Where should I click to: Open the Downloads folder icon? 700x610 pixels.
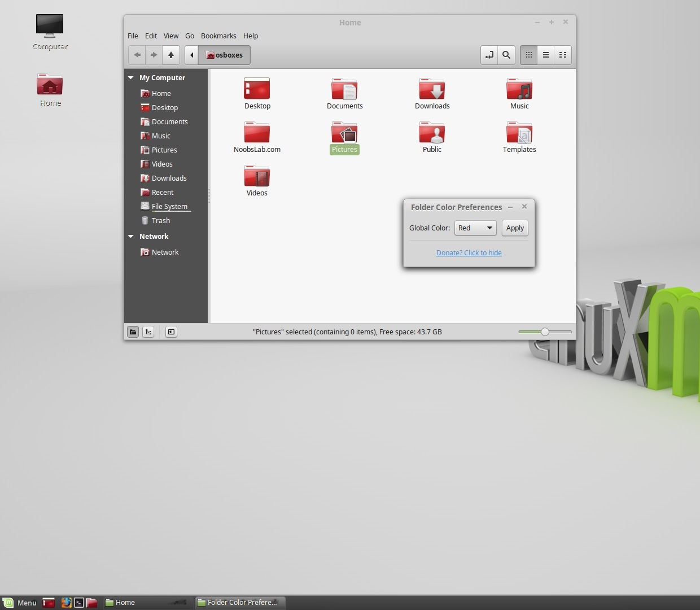tap(432, 89)
